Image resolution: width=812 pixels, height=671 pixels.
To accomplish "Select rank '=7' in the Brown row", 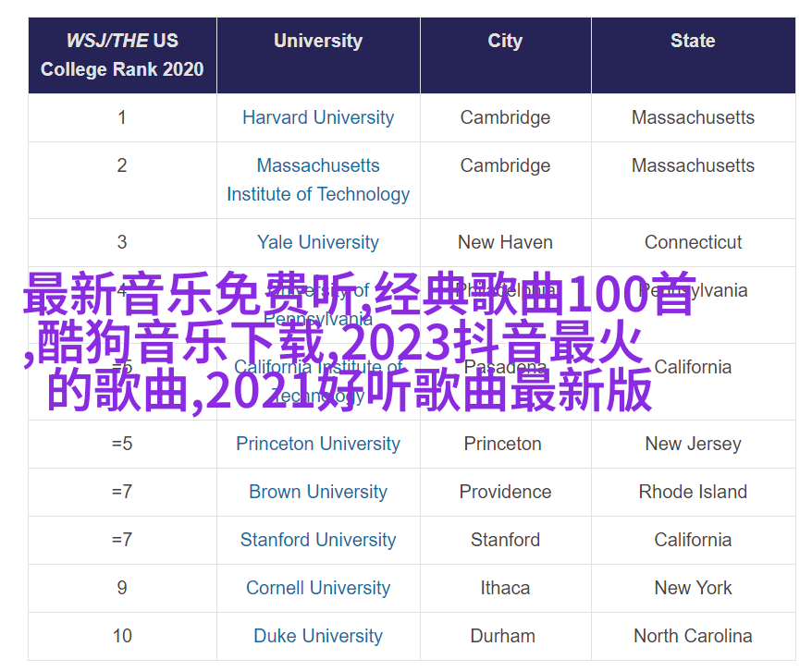I will pyautogui.click(x=122, y=492).
